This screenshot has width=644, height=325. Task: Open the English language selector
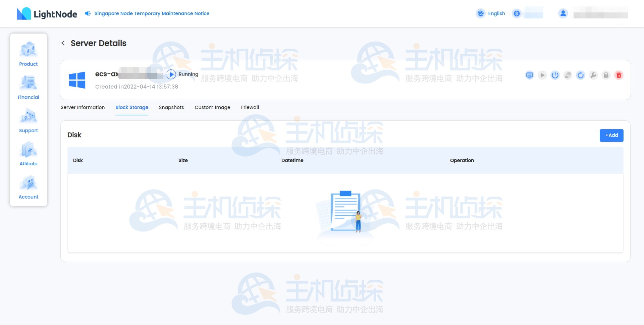pyautogui.click(x=490, y=13)
